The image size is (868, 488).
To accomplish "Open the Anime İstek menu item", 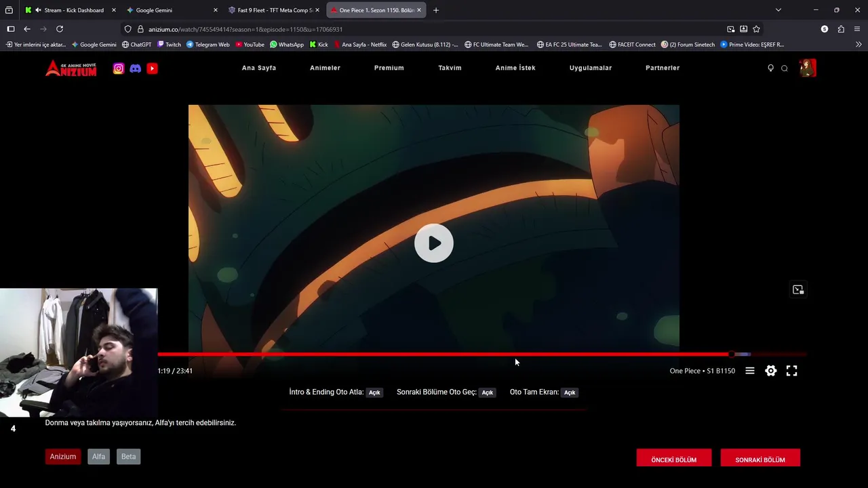I will [515, 68].
